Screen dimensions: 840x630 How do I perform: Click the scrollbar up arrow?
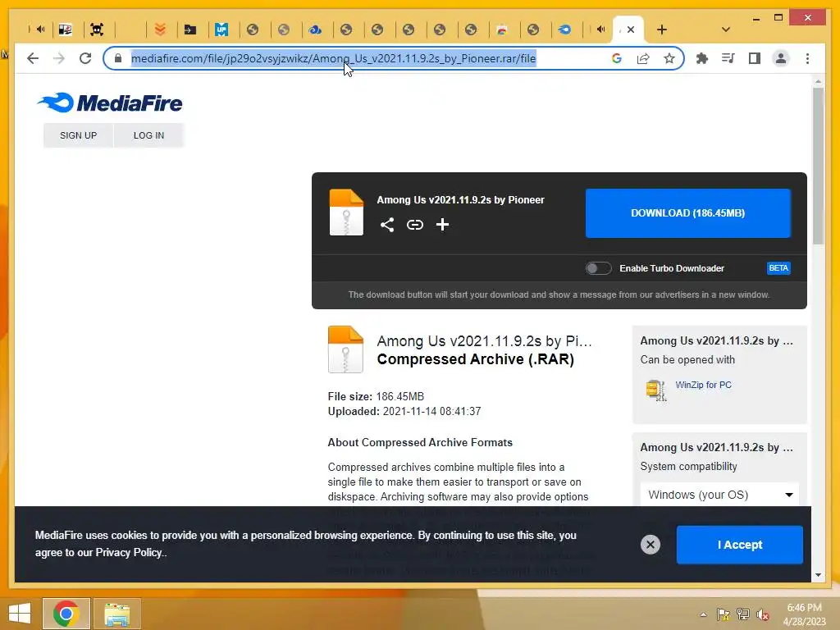pyautogui.click(x=818, y=81)
